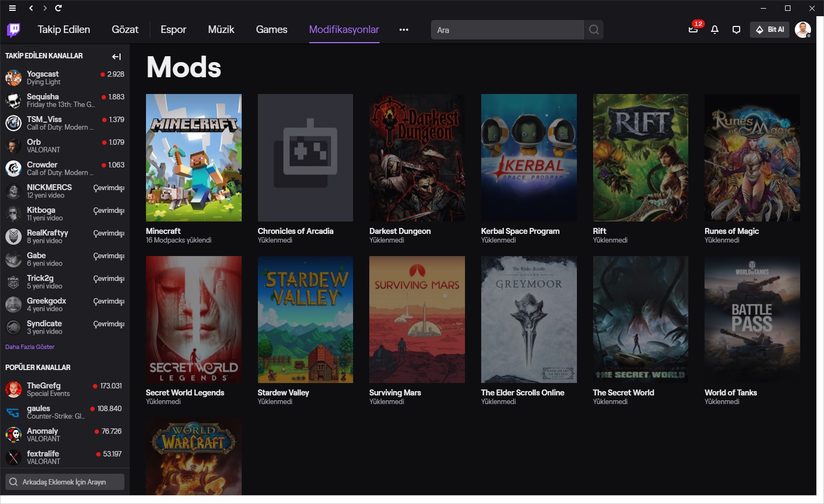This screenshot has width=824, height=504.
Task: Open Trick2g offline channel
Action: click(x=65, y=282)
